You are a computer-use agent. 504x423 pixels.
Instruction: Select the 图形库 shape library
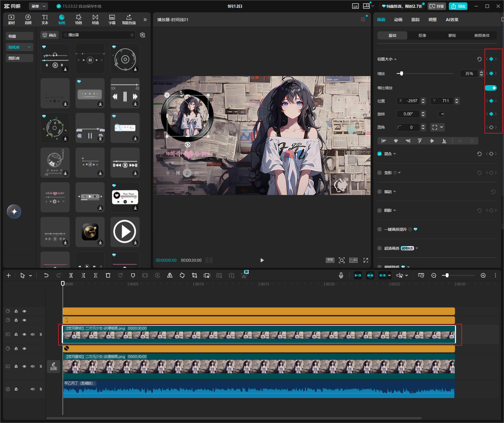click(x=19, y=58)
